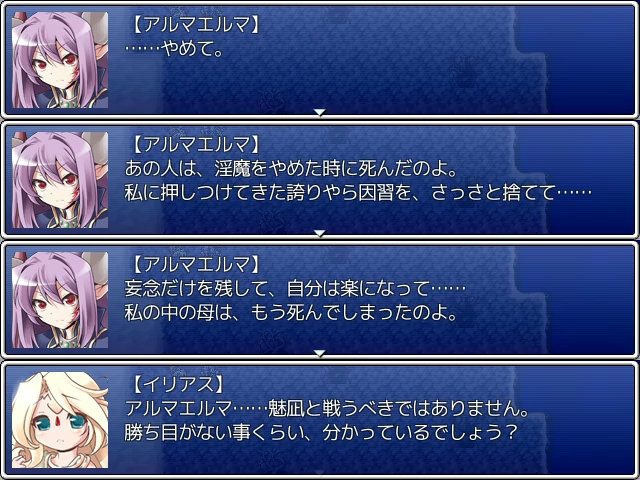The width and height of the screenshot is (640, 480).
Task: Advance using the arrow below the 妄念だけを残して dialogue
Action: pos(320,353)
